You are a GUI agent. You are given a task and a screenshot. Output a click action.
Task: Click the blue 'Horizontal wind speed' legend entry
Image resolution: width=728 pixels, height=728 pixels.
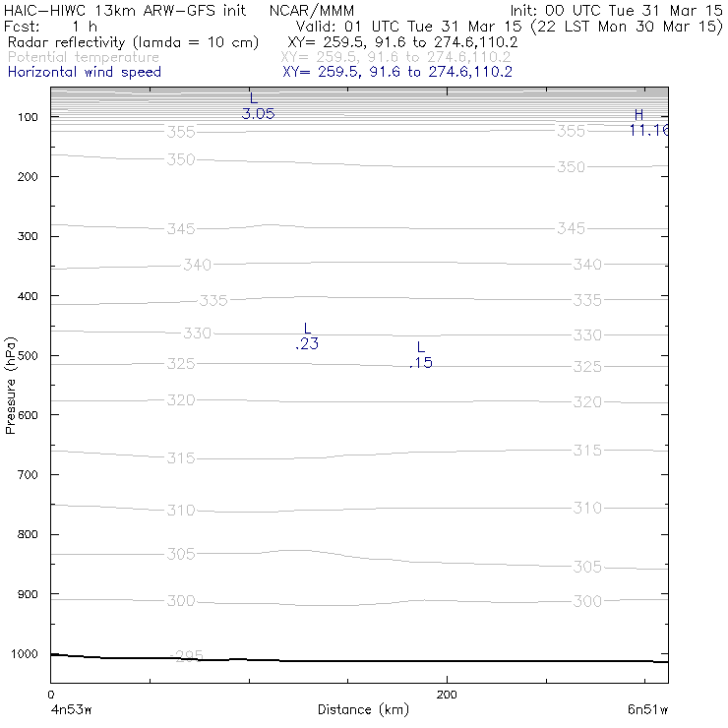[x=85, y=72]
